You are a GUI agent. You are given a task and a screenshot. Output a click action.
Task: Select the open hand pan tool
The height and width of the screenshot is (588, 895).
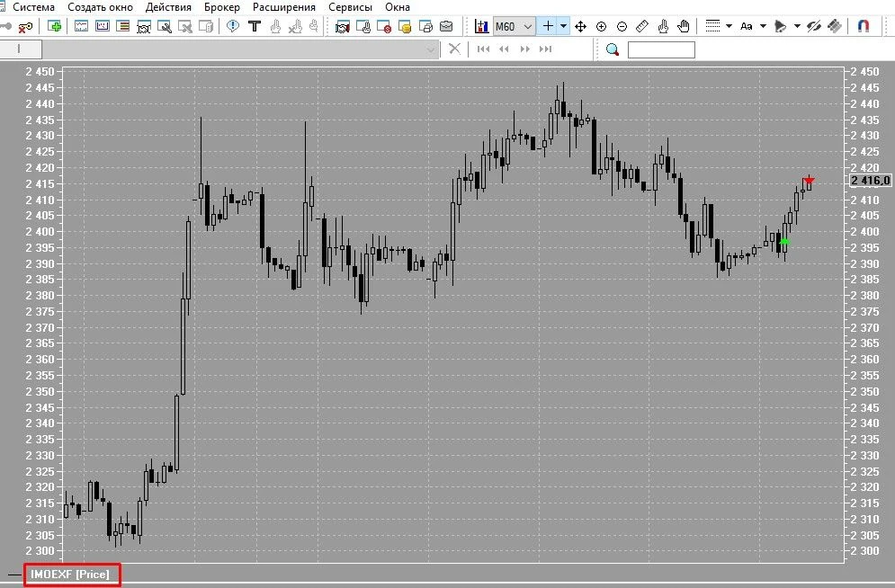tap(684, 26)
